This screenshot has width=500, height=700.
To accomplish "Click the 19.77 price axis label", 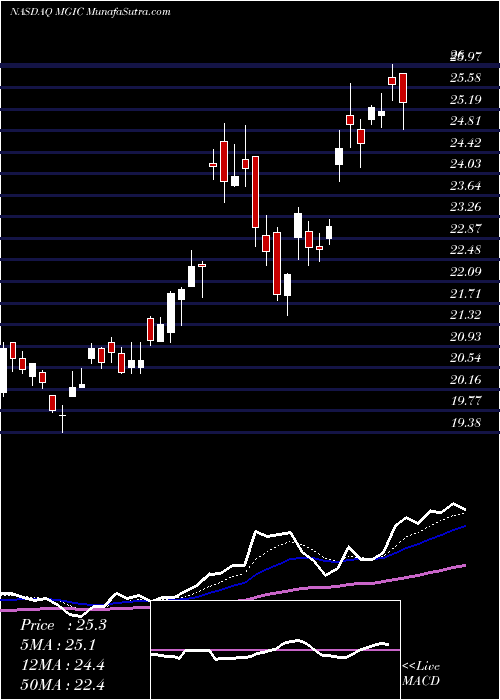I will (x=466, y=401).
